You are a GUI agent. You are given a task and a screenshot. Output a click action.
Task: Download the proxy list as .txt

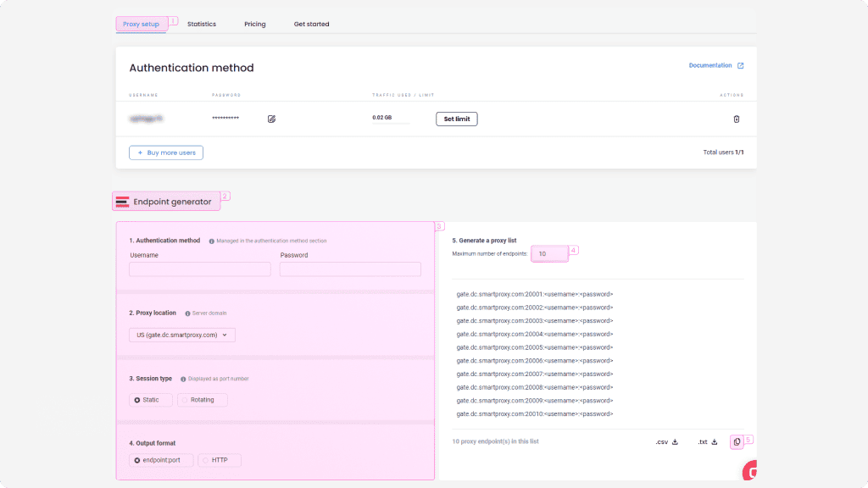pos(708,441)
